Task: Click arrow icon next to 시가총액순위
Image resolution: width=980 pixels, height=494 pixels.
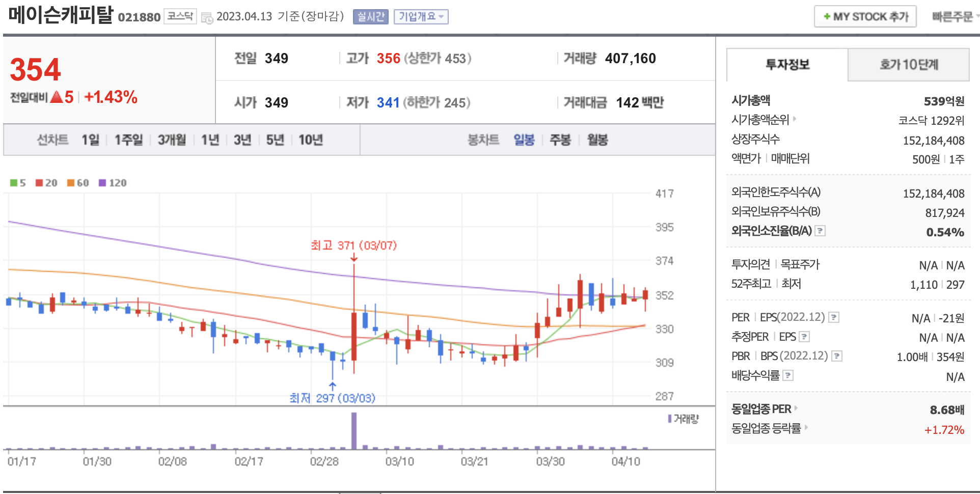Action: [x=795, y=119]
